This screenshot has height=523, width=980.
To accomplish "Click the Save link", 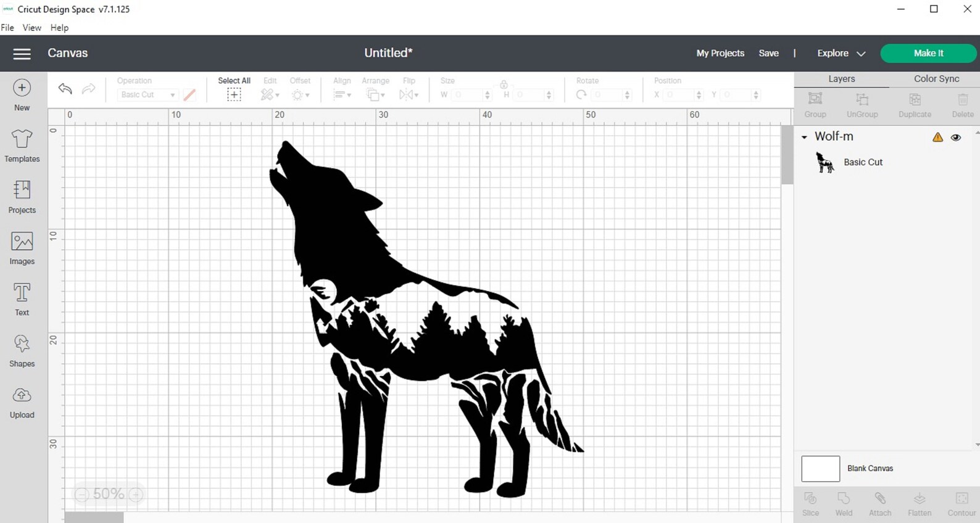I will [768, 54].
